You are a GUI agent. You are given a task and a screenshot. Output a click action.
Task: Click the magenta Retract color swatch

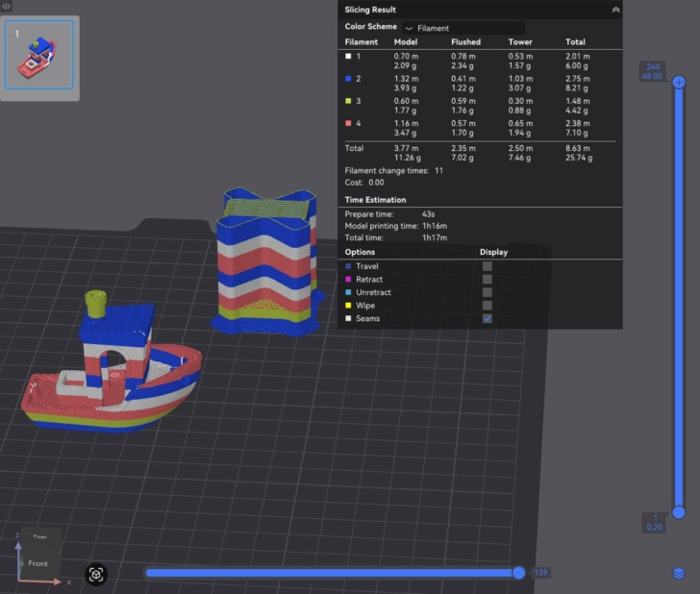348,280
